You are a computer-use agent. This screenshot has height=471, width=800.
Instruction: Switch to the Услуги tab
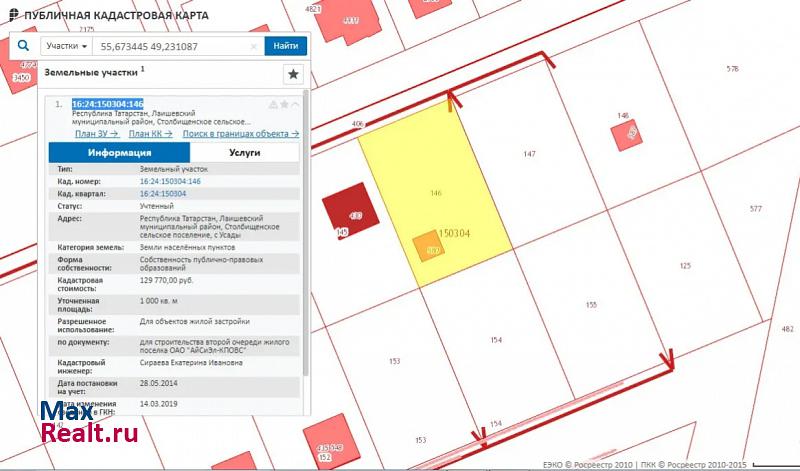point(244,153)
